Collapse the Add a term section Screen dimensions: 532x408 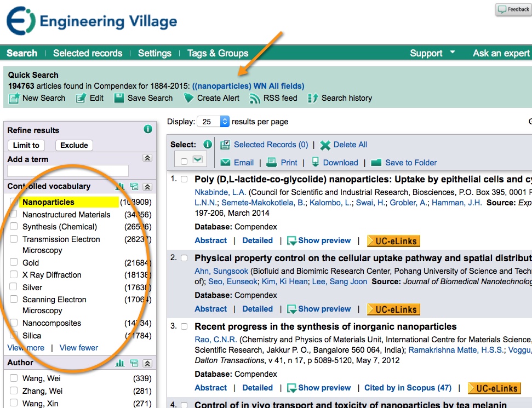point(147,158)
